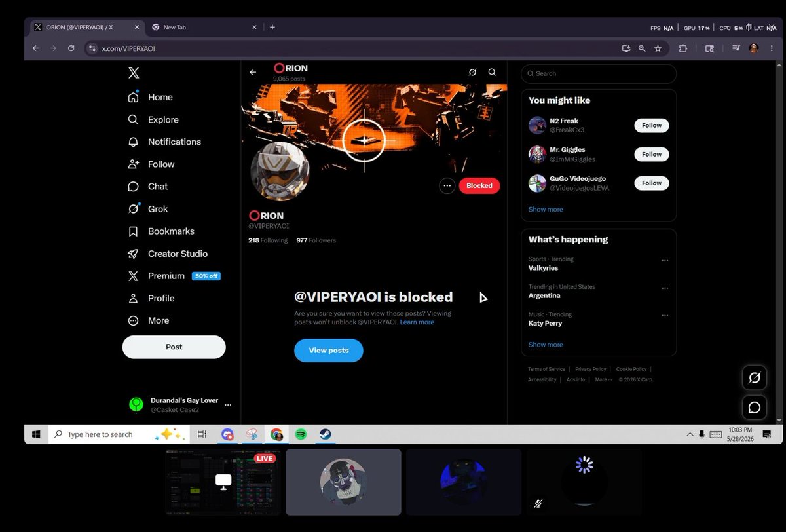Image resolution: width=786 pixels, height=532 pixels.
Task: Open the Chrome profile avatar
Action: tap(754, 48)
